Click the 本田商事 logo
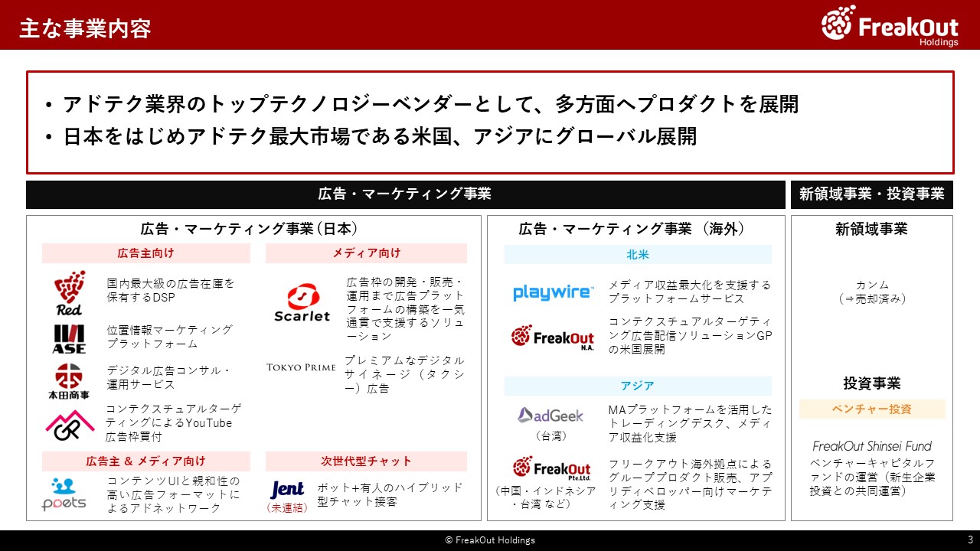 coord(68,381)
